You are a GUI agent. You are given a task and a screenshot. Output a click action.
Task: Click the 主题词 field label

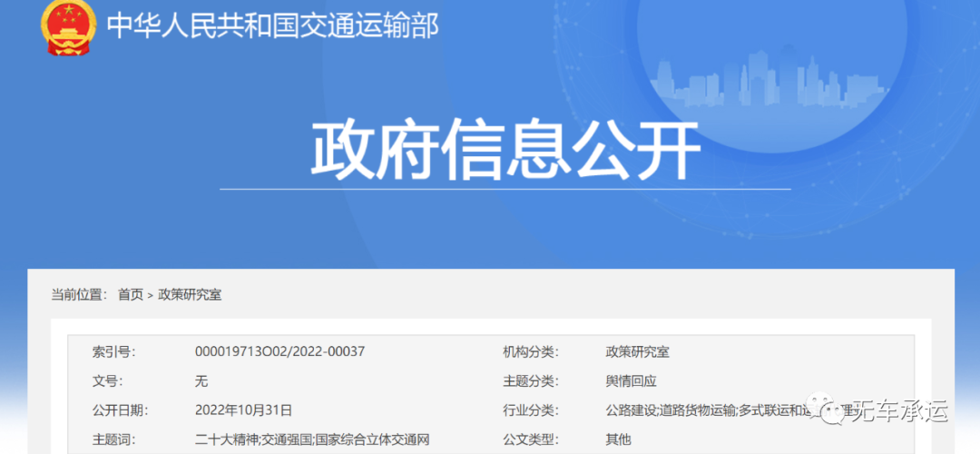click(x=113, y=439)
